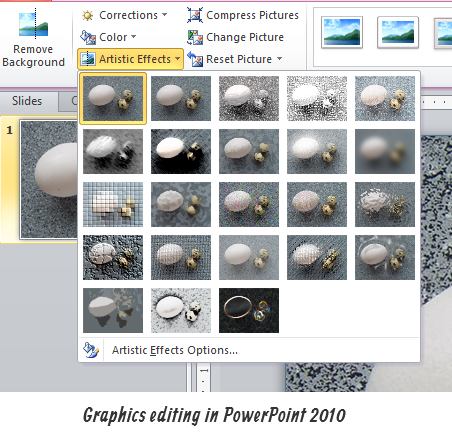This screenshot has height=444, width=452.
Task: Apply the Plastic Wrap effect
Action: point(385,257)
